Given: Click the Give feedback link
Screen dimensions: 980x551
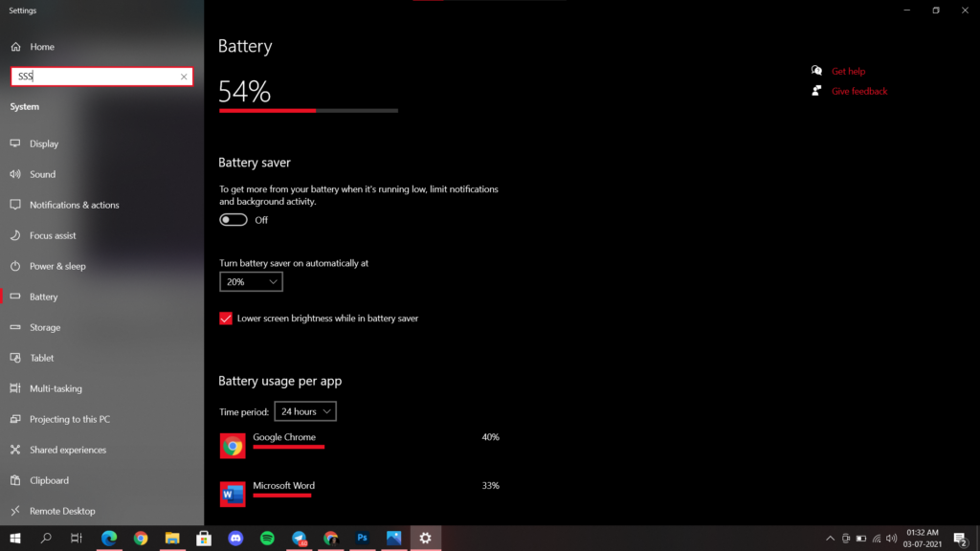Looking at the screenshot, I should coord(858,91).
